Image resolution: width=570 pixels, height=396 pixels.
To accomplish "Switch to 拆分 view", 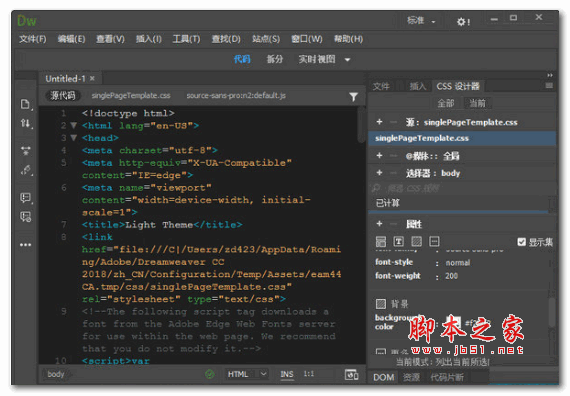I will pyautogui.click(x=274, y=59).
